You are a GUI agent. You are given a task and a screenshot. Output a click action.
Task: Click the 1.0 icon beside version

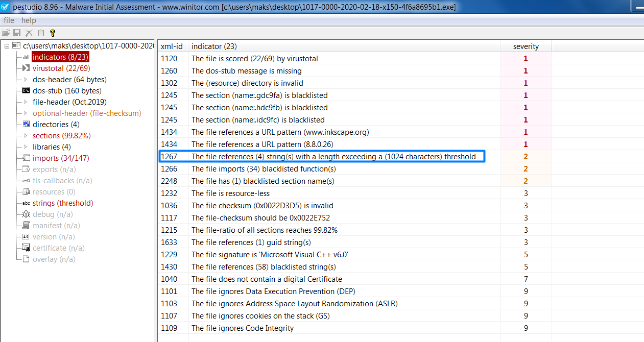pyautogui.click(x=26, y=237)
